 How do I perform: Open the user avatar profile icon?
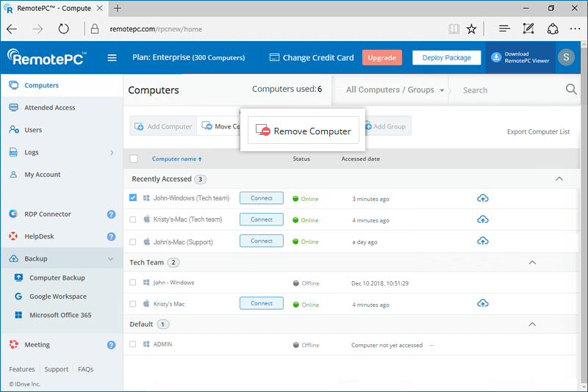tap(565, 58)
